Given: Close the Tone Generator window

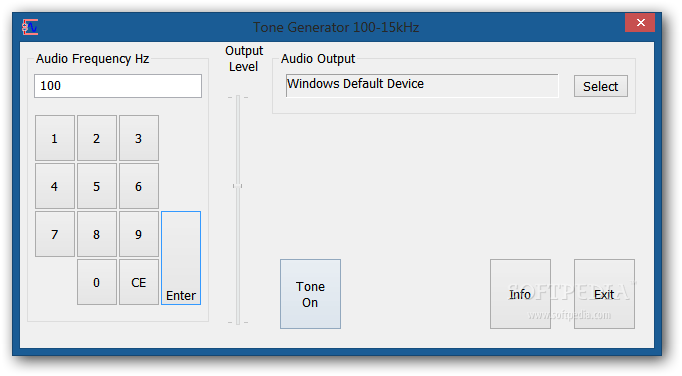Looking at the screenshot, I should point(640,23).
